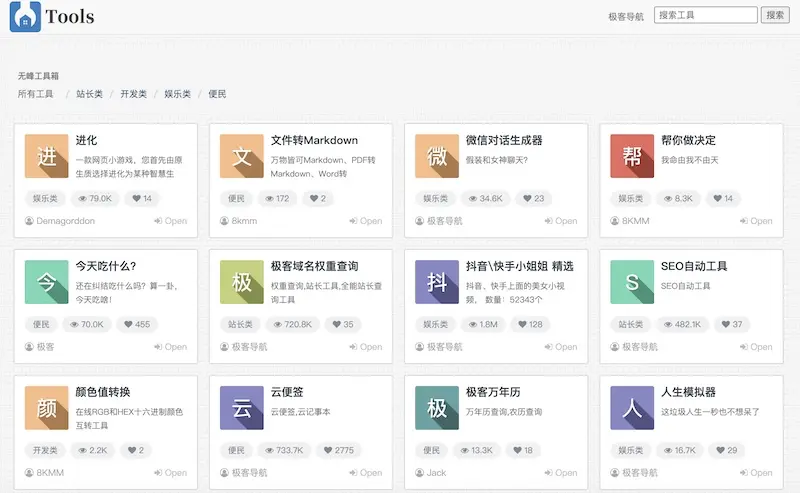800x493 pixels.
Task: Click 733.7K views badge on 云便签
Action: [x=284, y=450]
